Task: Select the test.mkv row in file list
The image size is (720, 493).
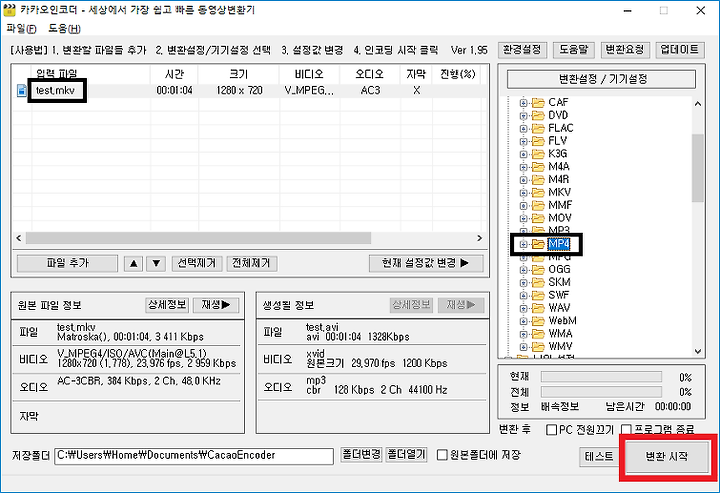Action: click(x=250, y=90)
